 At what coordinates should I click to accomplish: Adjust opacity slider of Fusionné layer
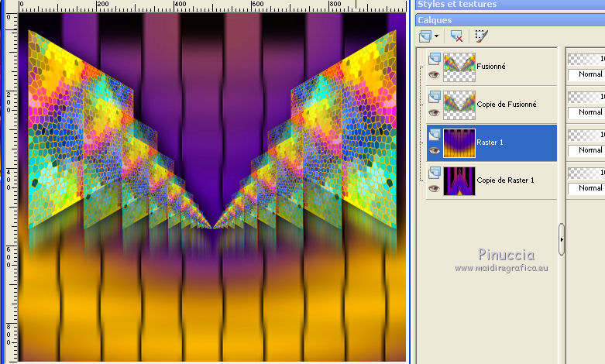click(586, 58)
